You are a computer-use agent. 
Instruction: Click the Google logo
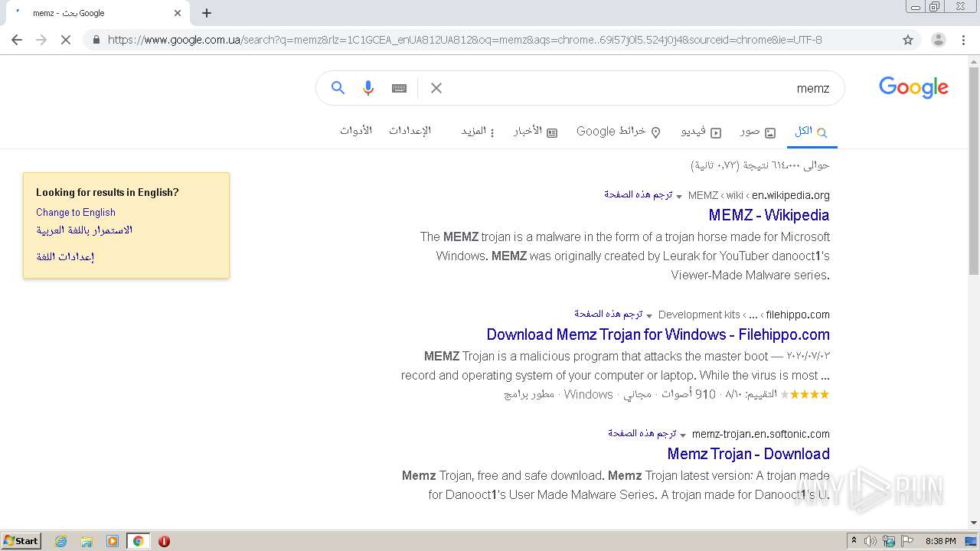click(913, 87)
